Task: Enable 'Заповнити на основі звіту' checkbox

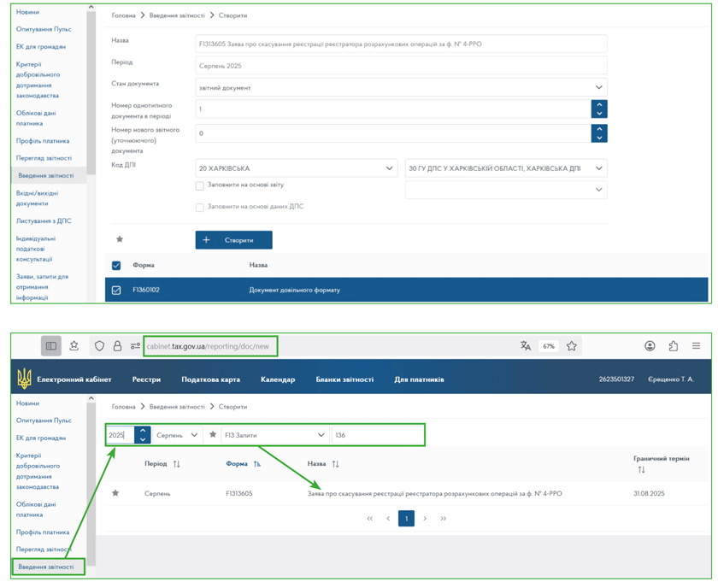Action: [199, 185]
